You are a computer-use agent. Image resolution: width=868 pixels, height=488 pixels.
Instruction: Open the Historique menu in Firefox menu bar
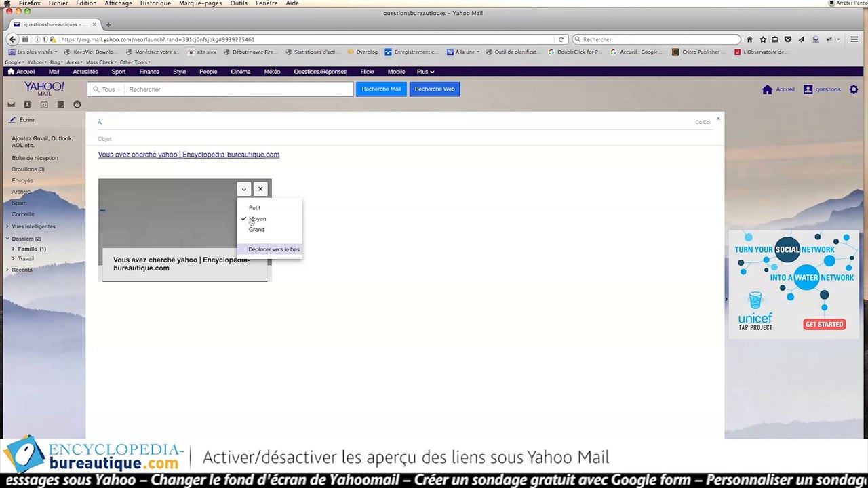155,3
